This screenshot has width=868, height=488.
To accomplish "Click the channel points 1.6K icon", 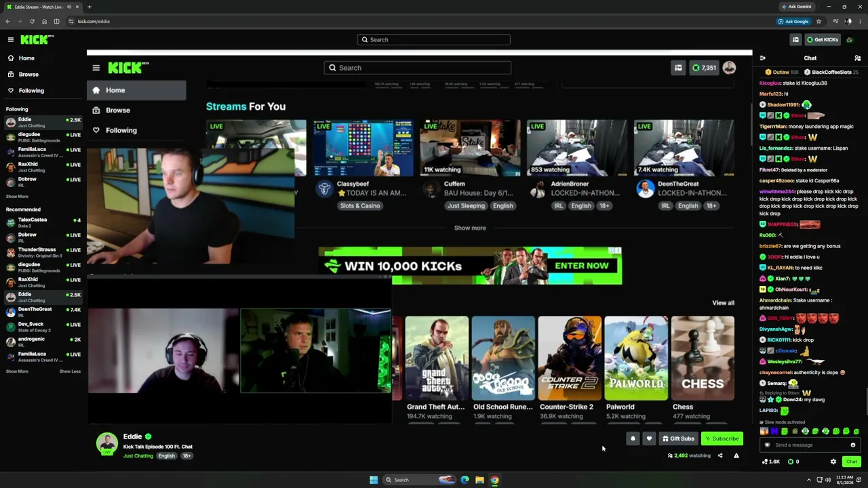I will click(771, 462).
